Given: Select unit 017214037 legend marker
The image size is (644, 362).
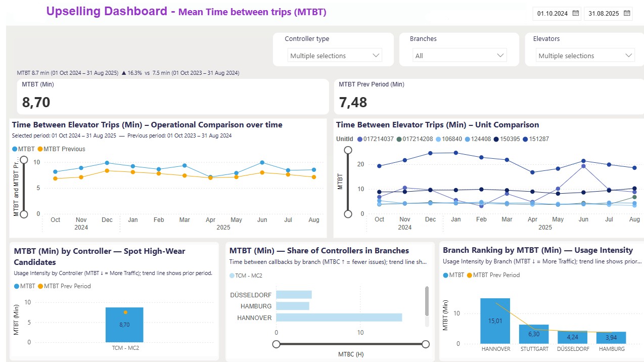Looking at the screenshot, I should point(360,139).
